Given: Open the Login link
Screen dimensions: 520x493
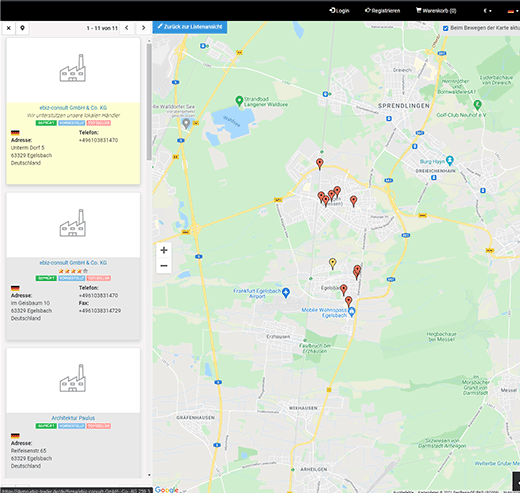Looking at the screenshot, I should (x=339, y=11).
